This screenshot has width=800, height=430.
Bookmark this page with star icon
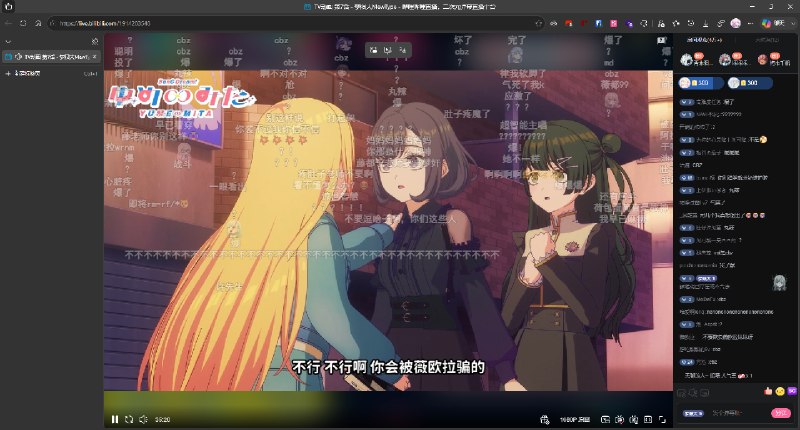tap(538, 23)
